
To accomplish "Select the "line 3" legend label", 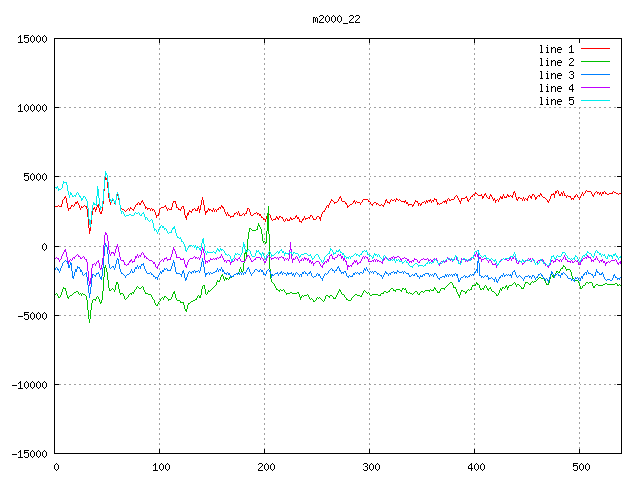I will 556,75.
